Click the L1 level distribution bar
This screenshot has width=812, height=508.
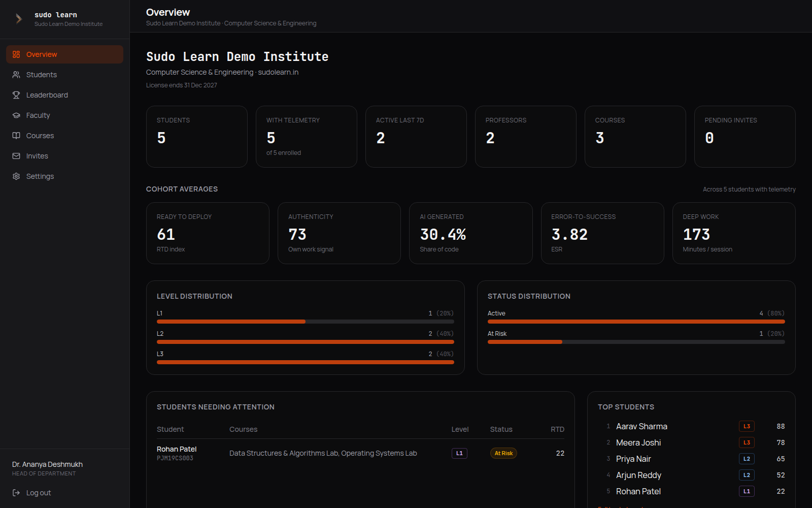coord(306,322)
